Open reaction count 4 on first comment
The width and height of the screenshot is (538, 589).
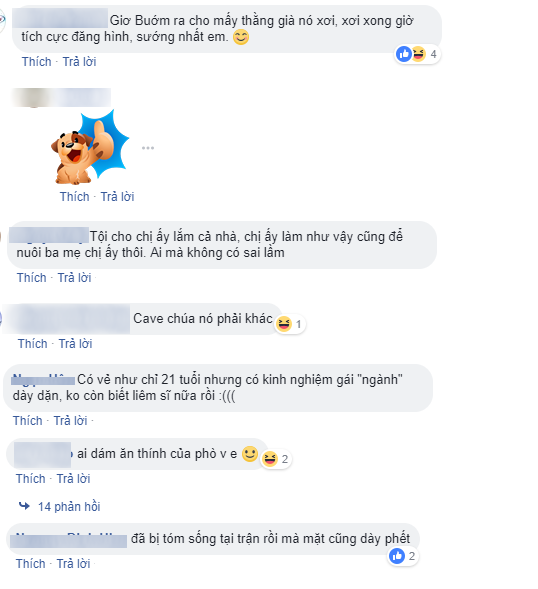pos(433,54)
